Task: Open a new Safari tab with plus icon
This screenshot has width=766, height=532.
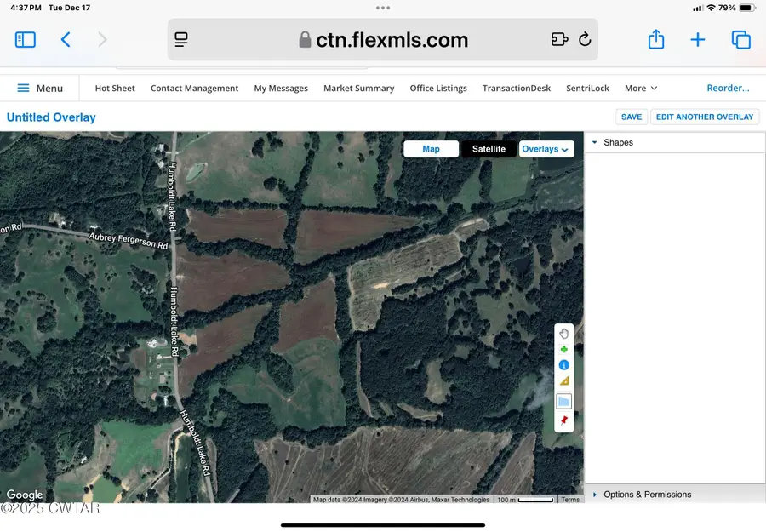Action: (x=698, y=39)
